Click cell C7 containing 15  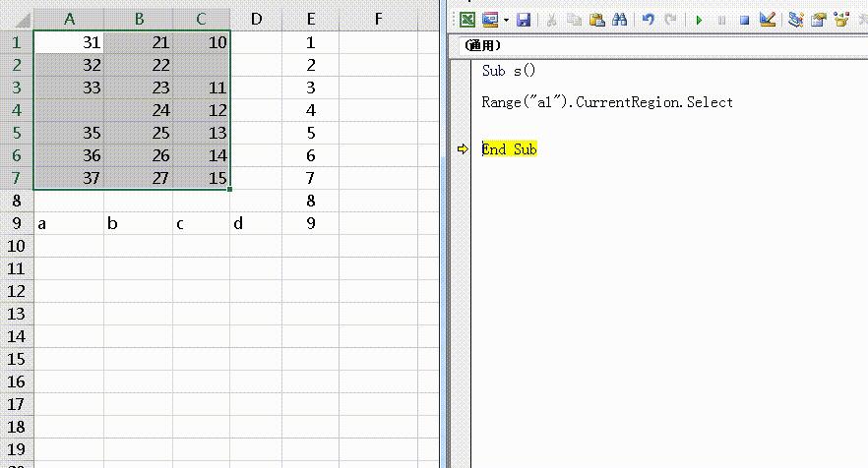coord(202,178)
